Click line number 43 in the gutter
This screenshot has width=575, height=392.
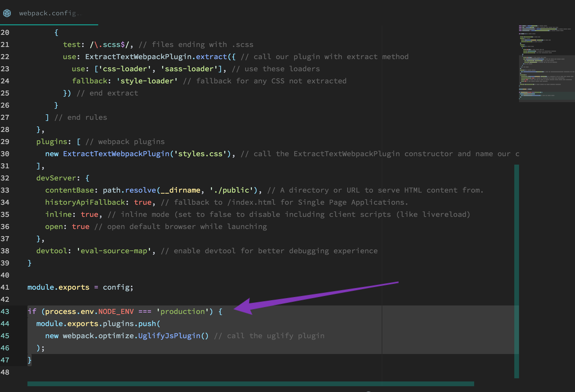(6, 312)
